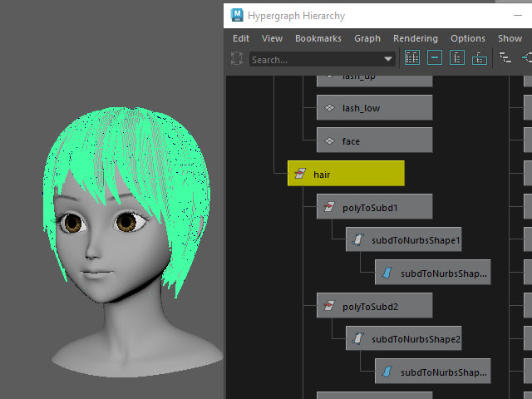Click the Frame Selection toolbar icon
This screenshot has height=399, width=532.
[x=435, y=58]
